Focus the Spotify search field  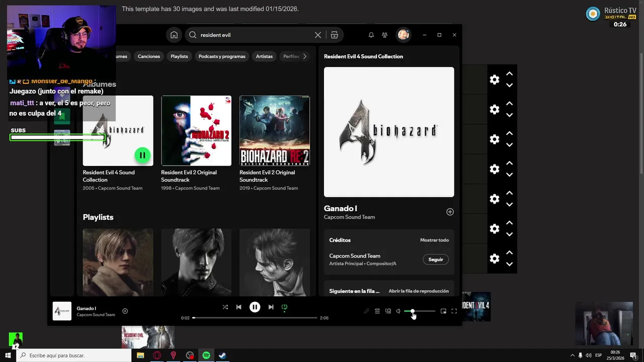(256, 35)
